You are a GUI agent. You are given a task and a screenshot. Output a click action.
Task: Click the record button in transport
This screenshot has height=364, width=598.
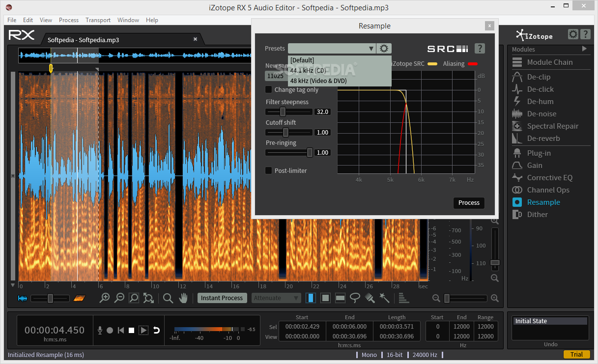[110, 331]
